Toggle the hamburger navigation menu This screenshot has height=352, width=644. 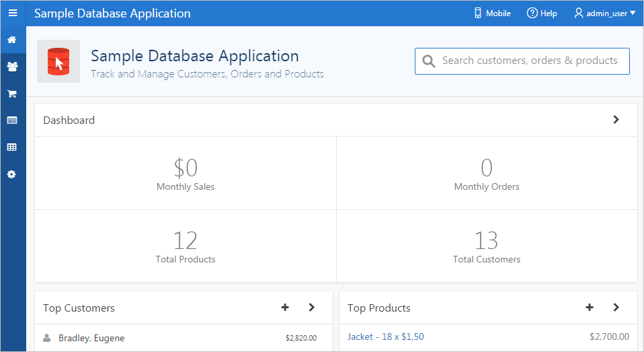coord(12,13)
